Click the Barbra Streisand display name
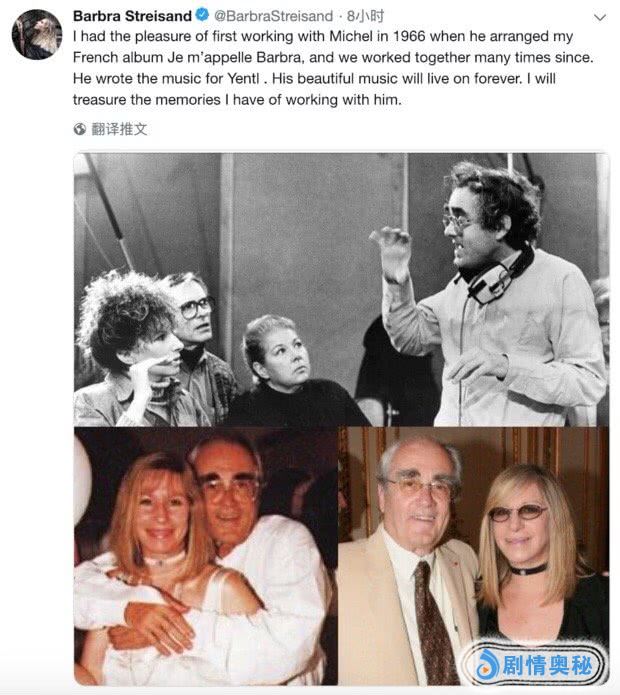The width and height of the screenshot is (620, 695). pyautogui.click(x=132, y=16)
